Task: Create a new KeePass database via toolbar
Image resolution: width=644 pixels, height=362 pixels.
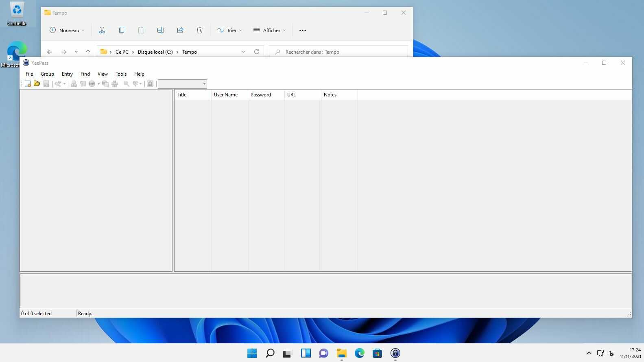Action: click(x=28, y=84)
